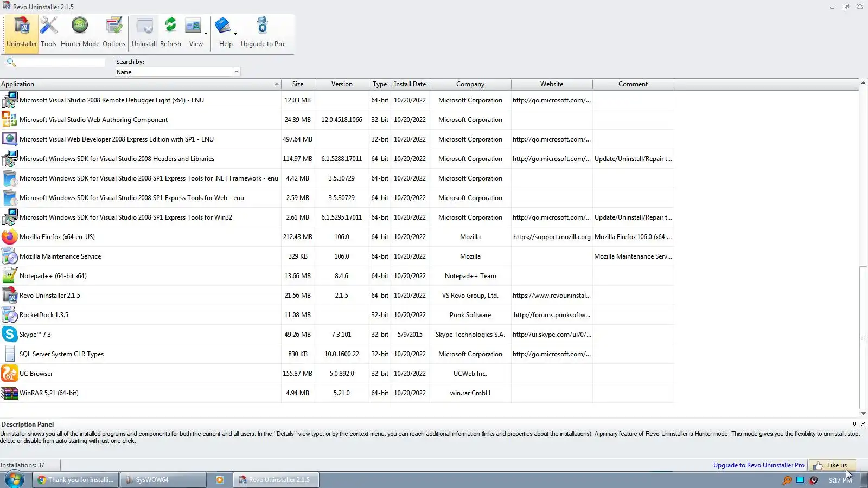Screen dimensions: 868x488
Task: Open the Options toolbar button
Action: point(114,34)
